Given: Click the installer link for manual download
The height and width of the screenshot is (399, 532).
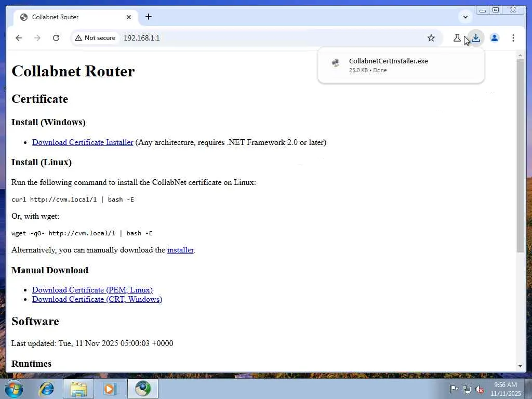Looking at the screenshot, I should pyautogui.click(x=180, y=250).
